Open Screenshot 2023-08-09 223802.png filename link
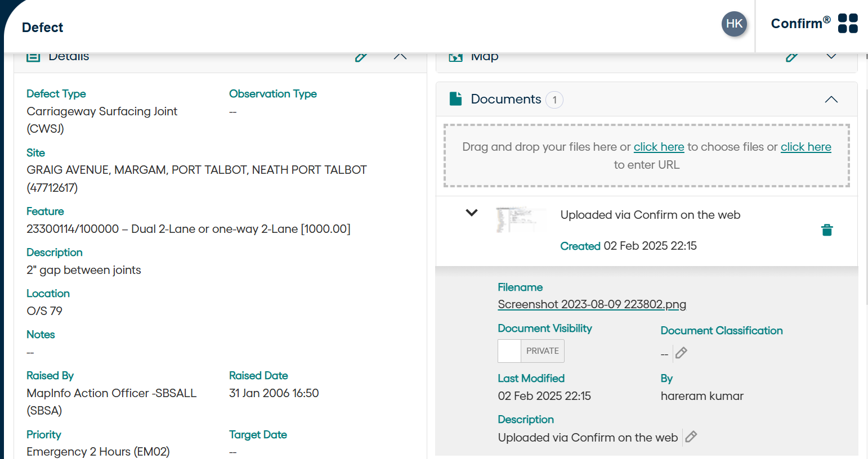This screenshot has width=868, height=459. coord(592,304)
